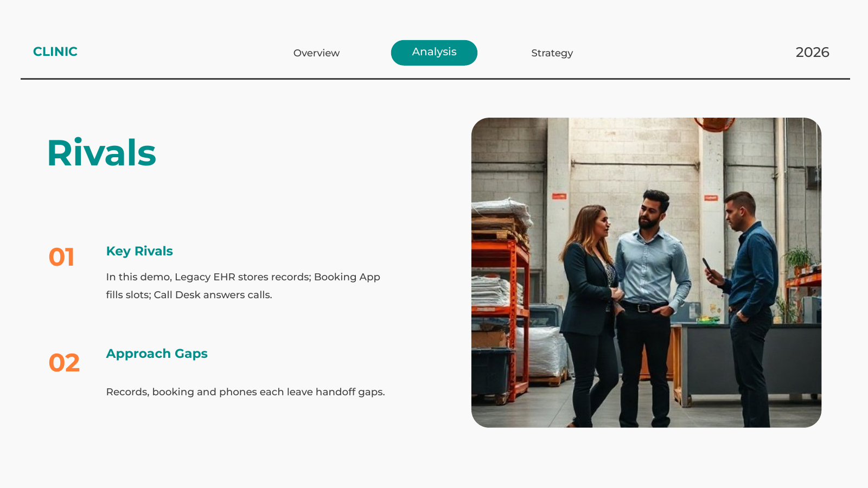Select the warehouse meeting photo
Screen dimensions: 868x488
(x=646, y=272)
